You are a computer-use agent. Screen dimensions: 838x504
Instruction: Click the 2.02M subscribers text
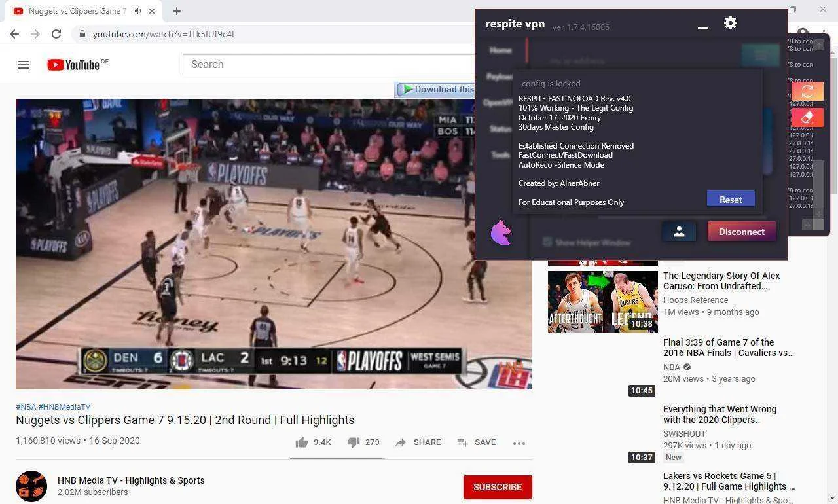93,492
